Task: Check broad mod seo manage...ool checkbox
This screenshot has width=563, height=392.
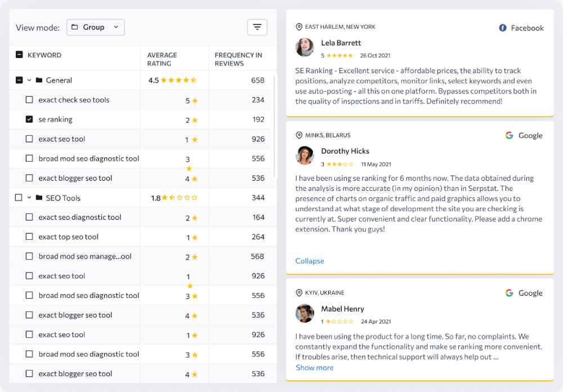Action: pos(29,256)
